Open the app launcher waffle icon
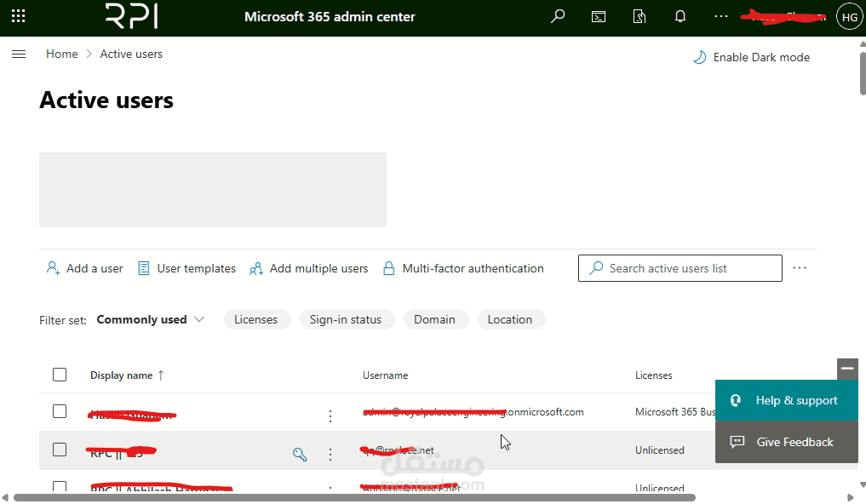This screenshot has height=504, width=866. click(18, 16)
